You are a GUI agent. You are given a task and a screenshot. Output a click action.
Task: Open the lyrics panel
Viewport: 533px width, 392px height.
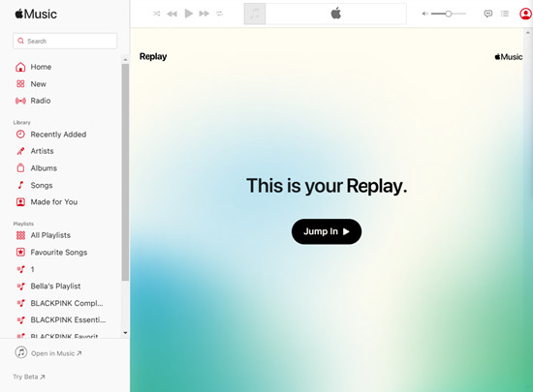pyautogui.click(x=488, y=14)
